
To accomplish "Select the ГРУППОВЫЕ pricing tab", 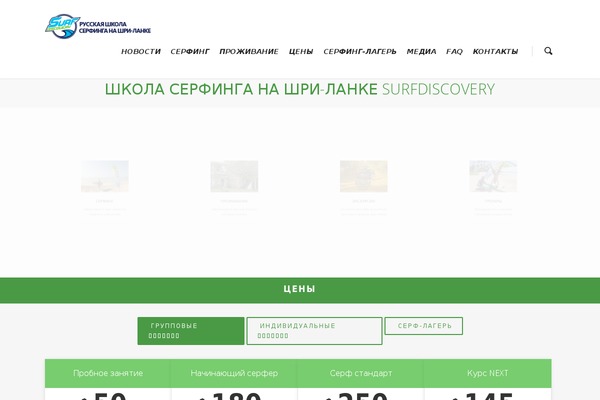I will (191, 331).
